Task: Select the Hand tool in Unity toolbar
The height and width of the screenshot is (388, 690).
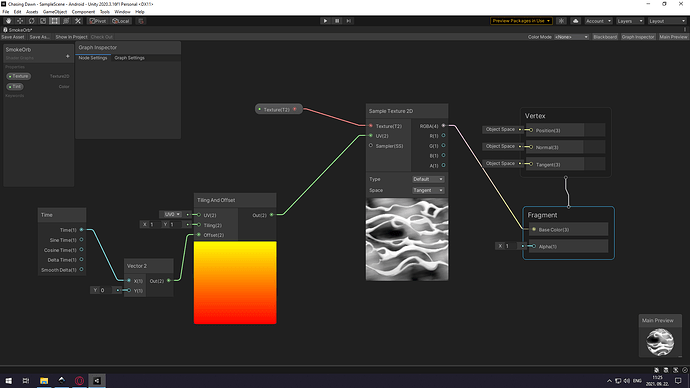Action: [x=8, y=21]
